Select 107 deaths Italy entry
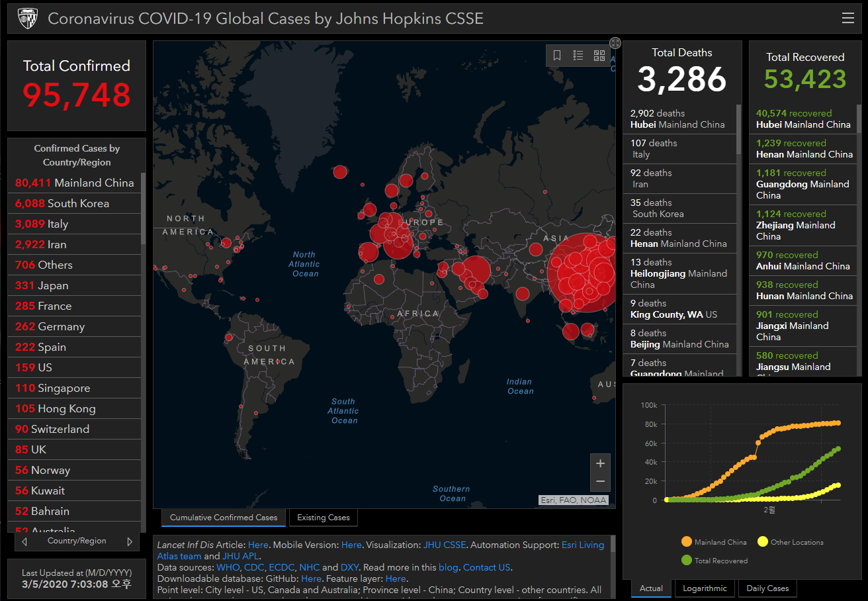868x601 pixels. click(679, 149)
